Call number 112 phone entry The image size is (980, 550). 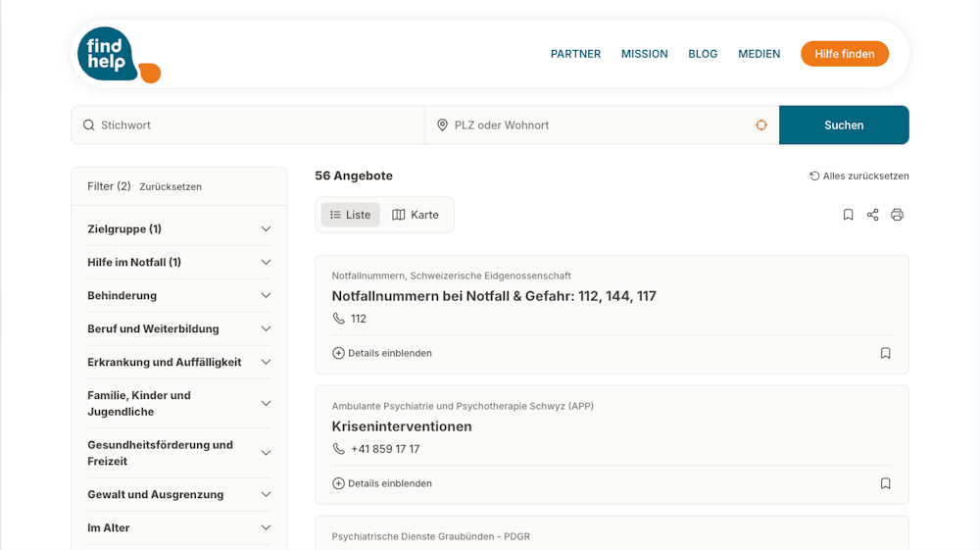[350, 319]
